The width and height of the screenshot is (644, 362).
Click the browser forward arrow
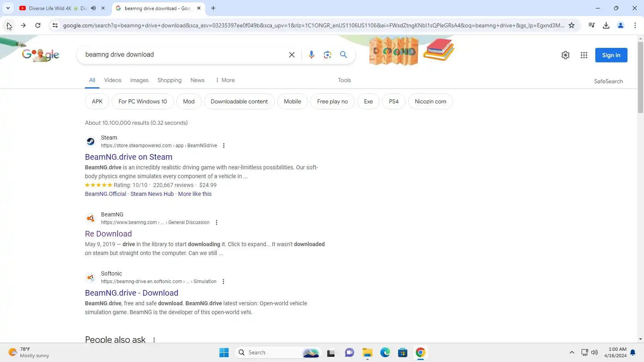click(x=23, y=25)
